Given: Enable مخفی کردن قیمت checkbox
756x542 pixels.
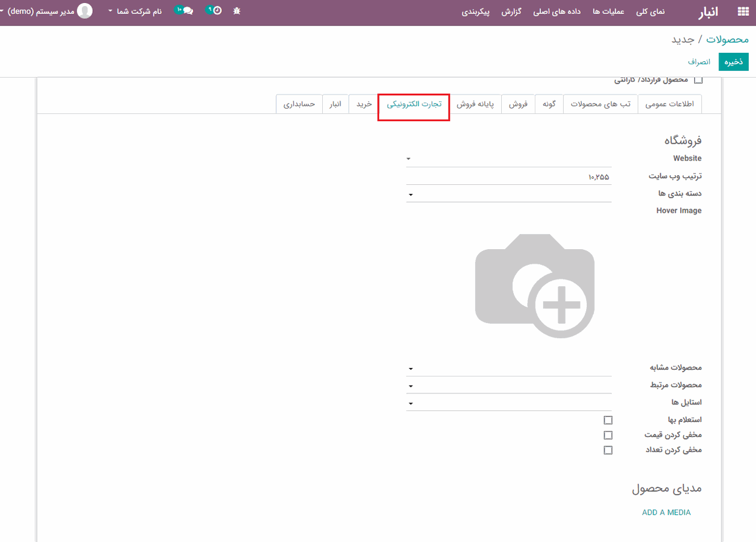Looking at the screenshot, I should [x=608, y=435].
